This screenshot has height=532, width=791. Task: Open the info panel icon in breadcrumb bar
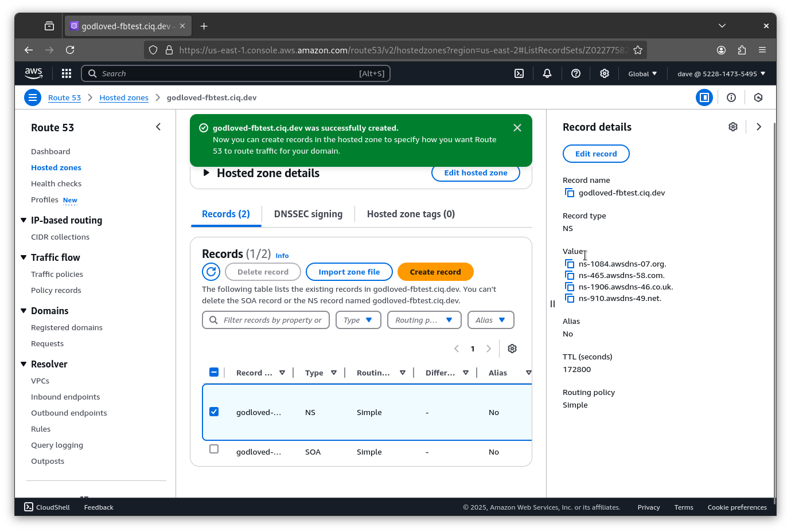click(731, 97)
